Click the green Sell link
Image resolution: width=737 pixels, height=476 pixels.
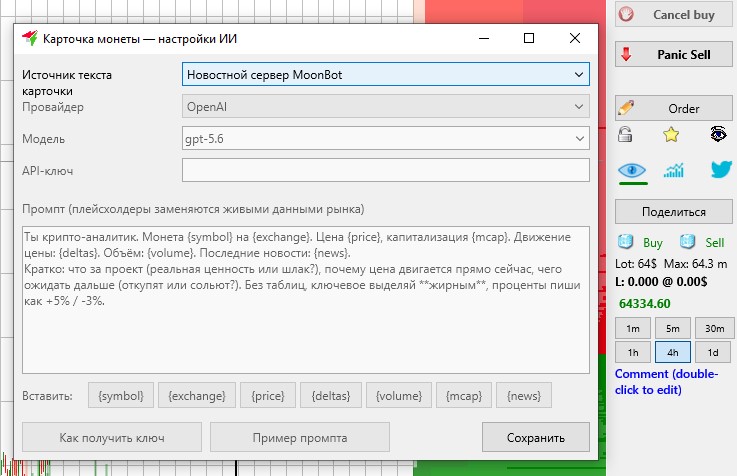(x=714, y=242)
